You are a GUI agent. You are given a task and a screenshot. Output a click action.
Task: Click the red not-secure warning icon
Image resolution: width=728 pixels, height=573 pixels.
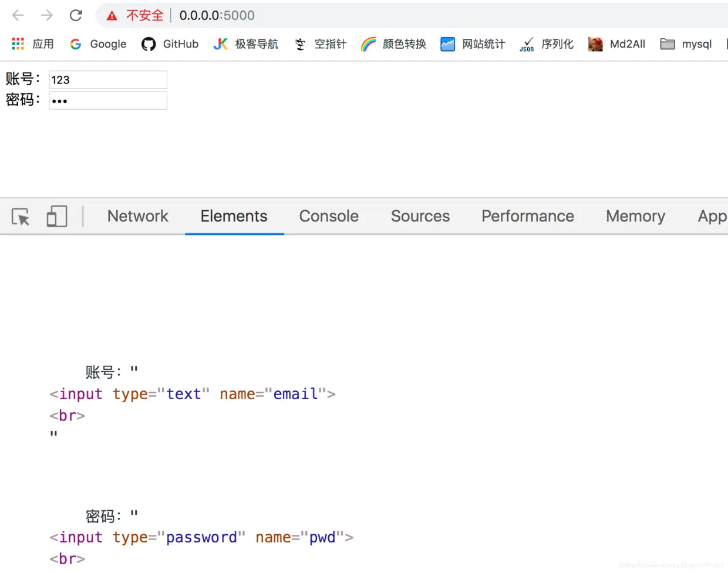(x=112, y=16)
